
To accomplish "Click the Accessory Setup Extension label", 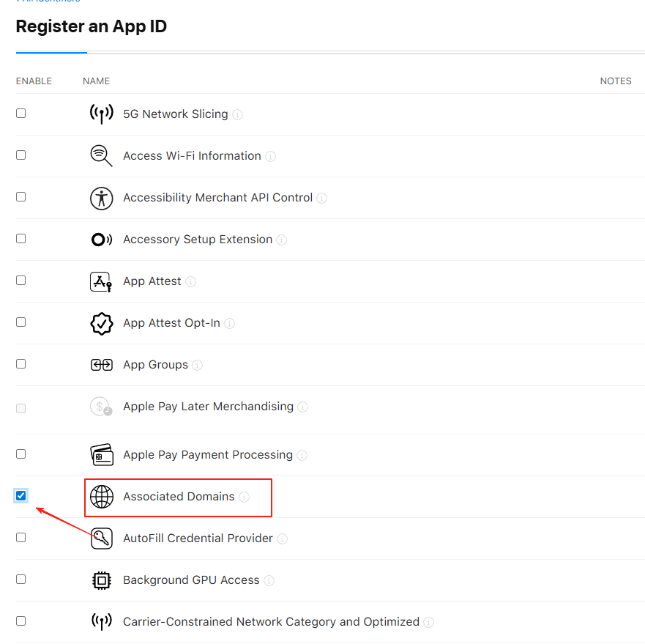I will tap(198, 240).
